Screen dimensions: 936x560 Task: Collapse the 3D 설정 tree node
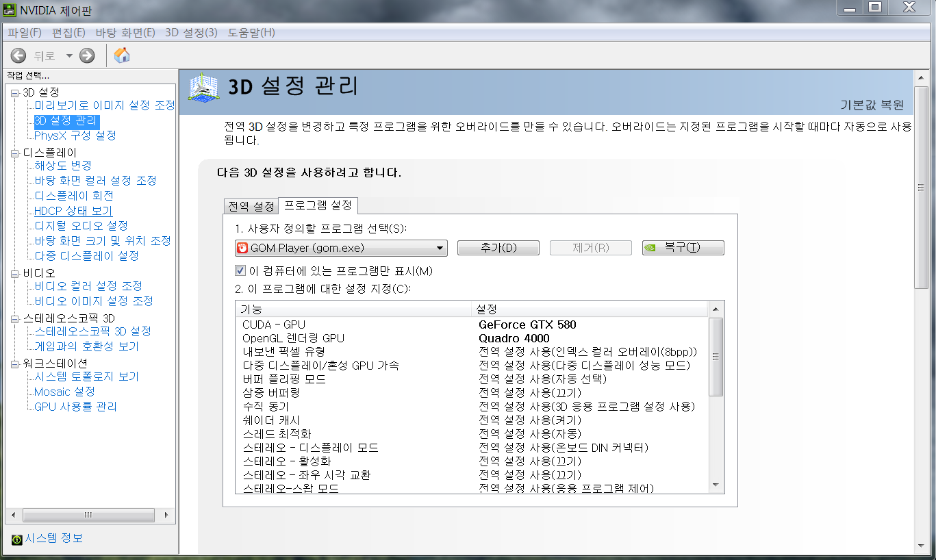click(15, 92)
